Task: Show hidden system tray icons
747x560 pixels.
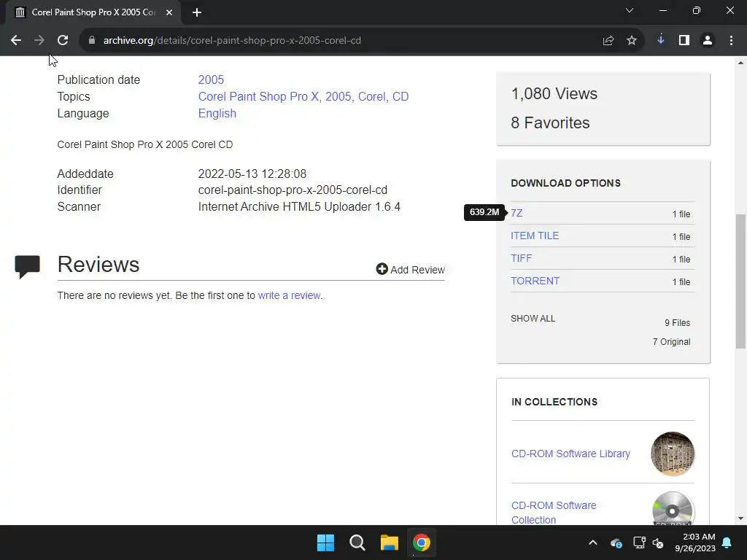Action: tap(592, 542)
